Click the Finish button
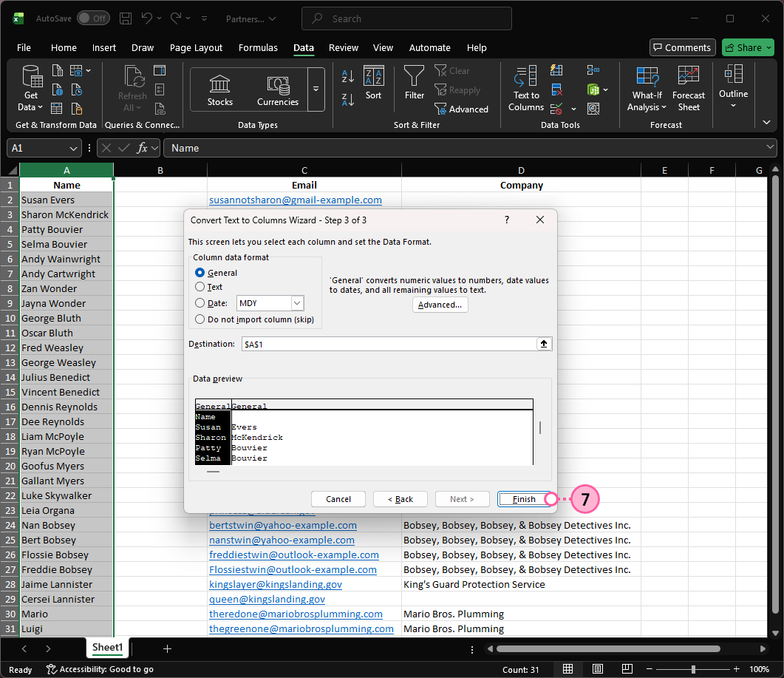The width and height of the screenshot is (784, 678). 525,498
